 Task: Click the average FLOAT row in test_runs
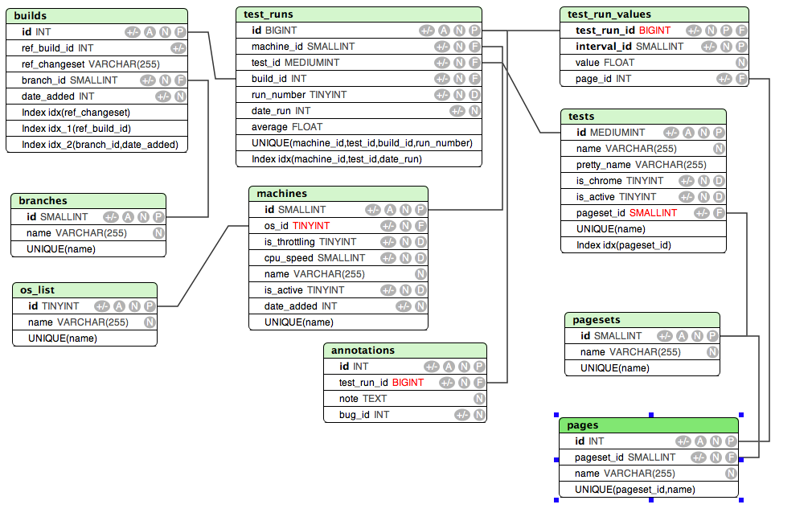click(359, 127)
